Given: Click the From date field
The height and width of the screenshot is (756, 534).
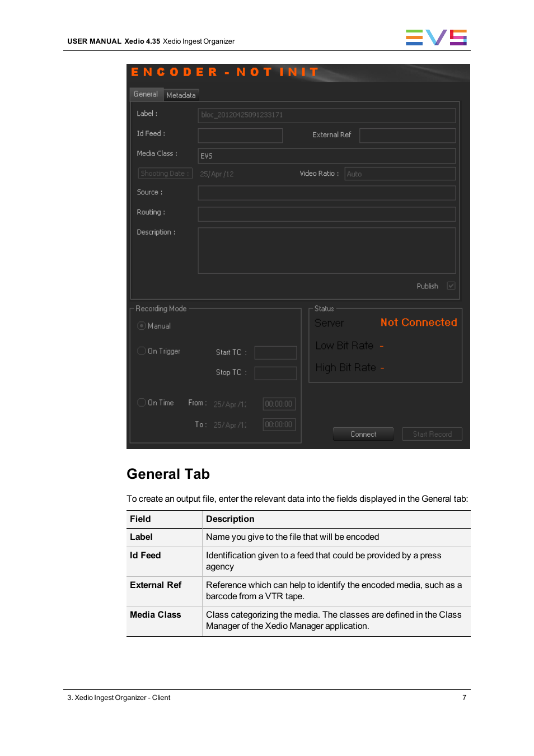Looking at the screenshot, I should [230, 404].
